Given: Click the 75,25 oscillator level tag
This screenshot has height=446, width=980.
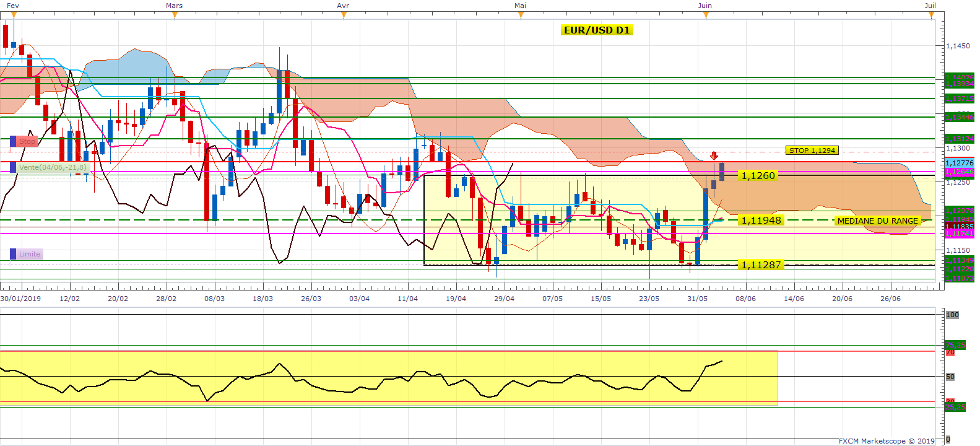Looking at the screenshot, I should click(x=955, y=346).
